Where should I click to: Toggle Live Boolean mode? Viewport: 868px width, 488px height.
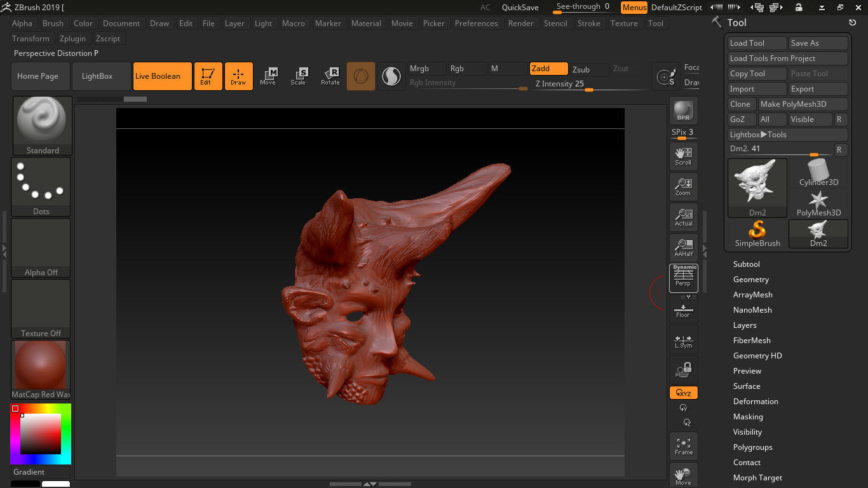click(x=163, y=76)
